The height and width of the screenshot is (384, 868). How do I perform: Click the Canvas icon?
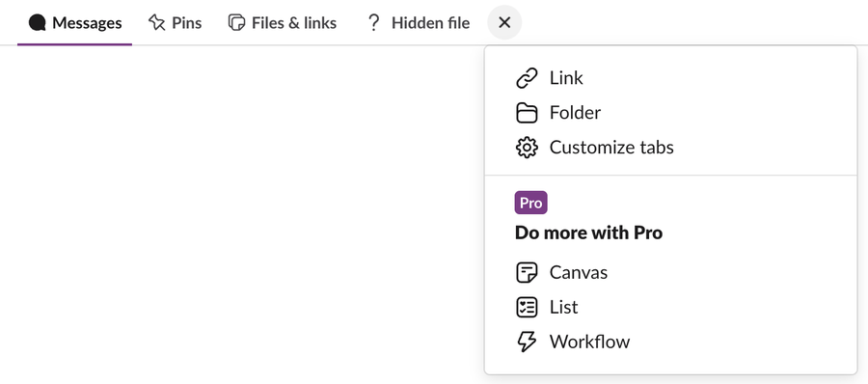527,273
